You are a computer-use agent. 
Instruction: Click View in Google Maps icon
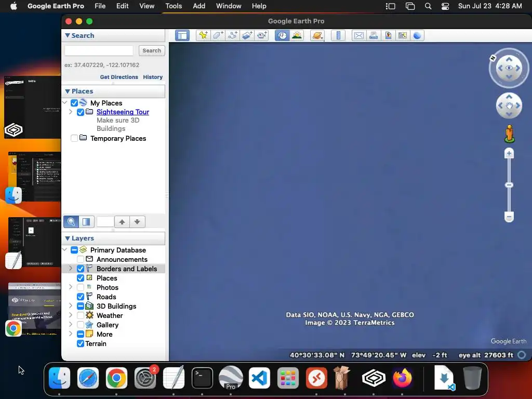[x=403, y=35]
